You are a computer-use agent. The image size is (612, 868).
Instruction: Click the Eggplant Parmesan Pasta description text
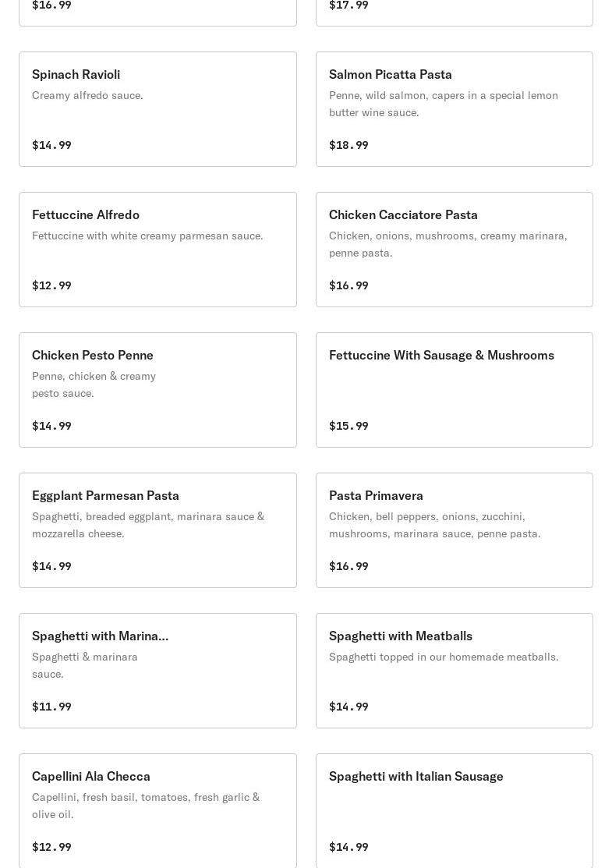[148, 525]
